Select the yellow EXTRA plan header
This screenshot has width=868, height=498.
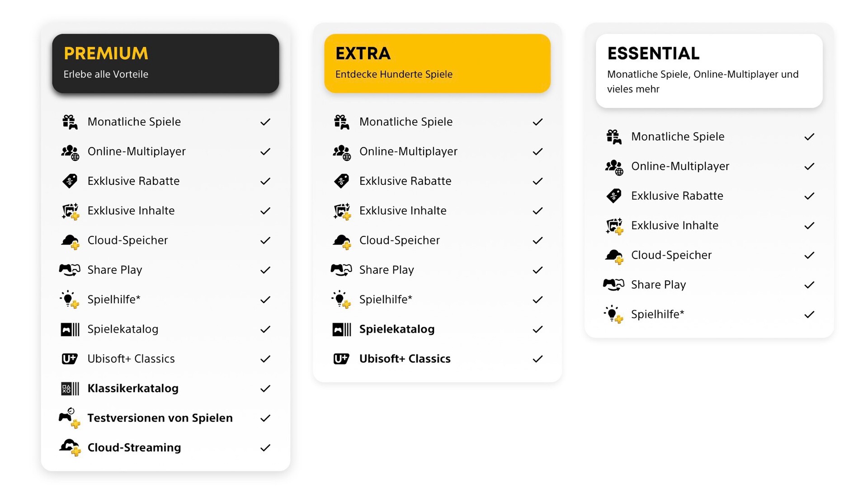click(437, 63)
